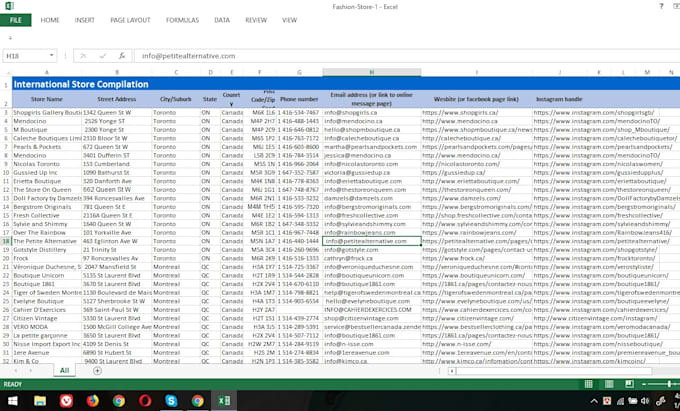Switch to Normal view icon
680x411 pixels.
(588, 384)
